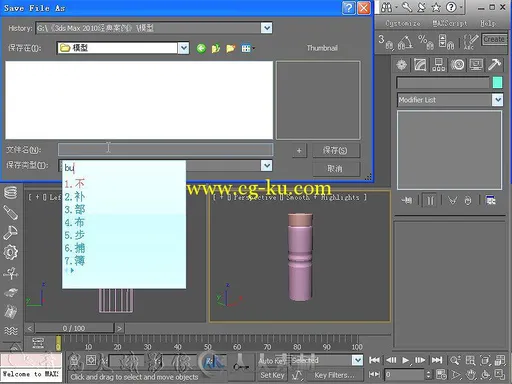512x384 pixels.
Task: Expand the History path dropdown
Action: (266, 28)
